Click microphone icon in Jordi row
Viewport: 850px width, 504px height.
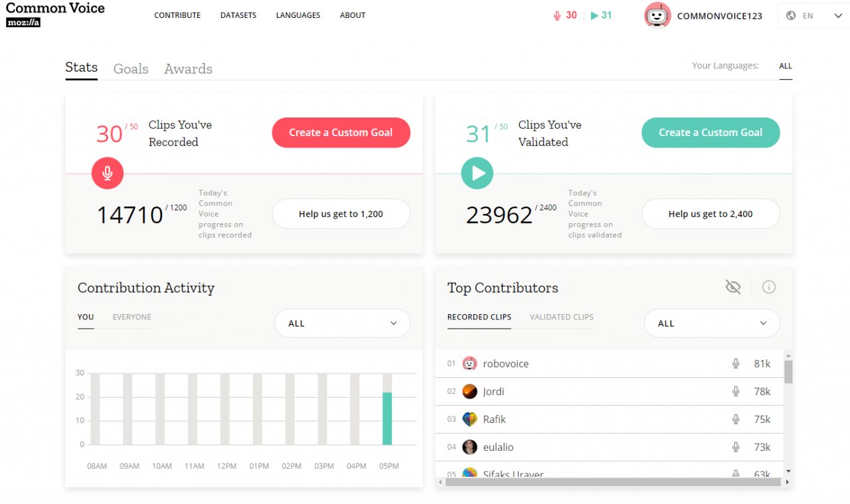coord(736,391)
